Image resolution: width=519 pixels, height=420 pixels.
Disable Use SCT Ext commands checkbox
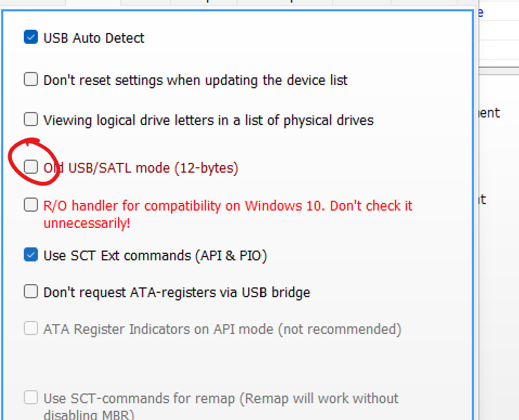click(30, 255)
